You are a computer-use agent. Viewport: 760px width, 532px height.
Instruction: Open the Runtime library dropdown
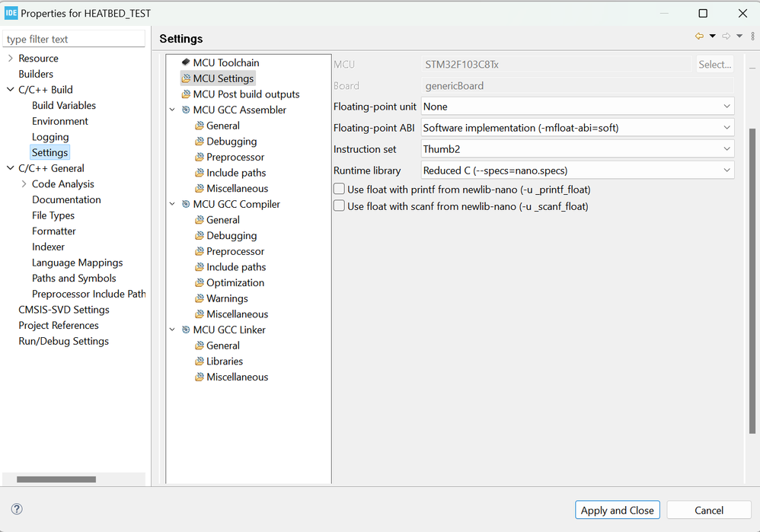[577, 171]
